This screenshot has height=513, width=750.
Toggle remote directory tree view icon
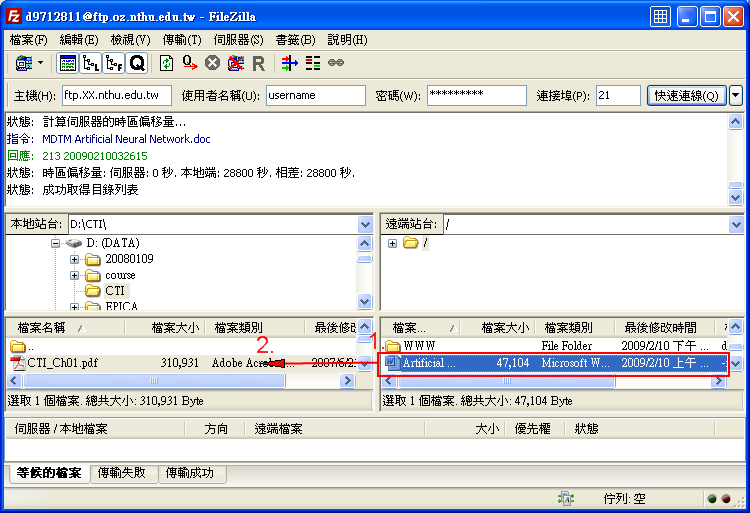pos(114,63)
